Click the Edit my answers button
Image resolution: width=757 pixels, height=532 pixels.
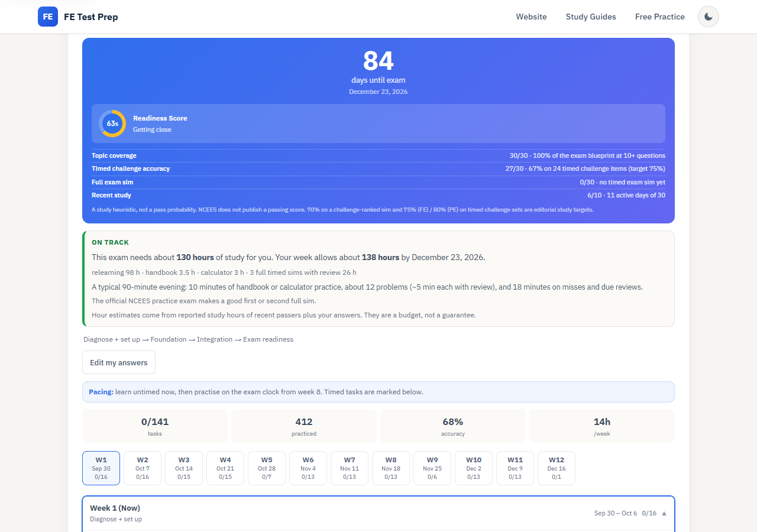click(x=119, y=362)
